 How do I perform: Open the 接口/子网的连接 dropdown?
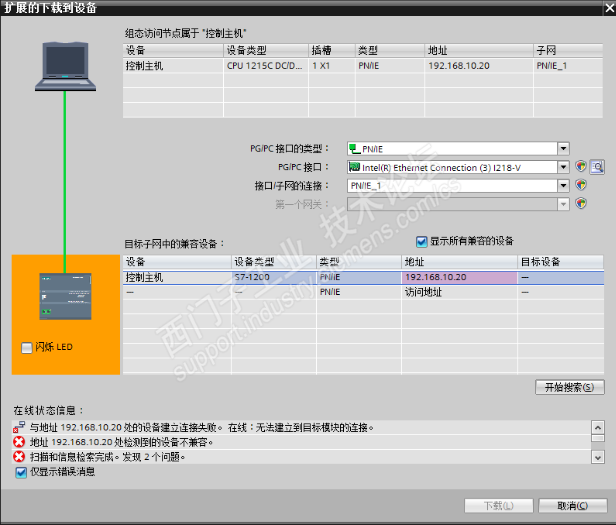pos(563,185)
